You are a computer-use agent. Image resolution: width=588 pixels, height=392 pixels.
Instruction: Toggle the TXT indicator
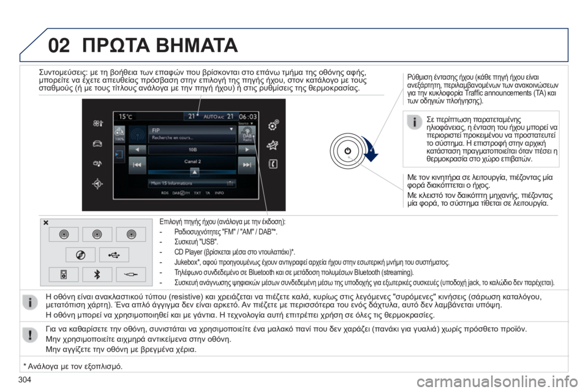click(197, 193)
